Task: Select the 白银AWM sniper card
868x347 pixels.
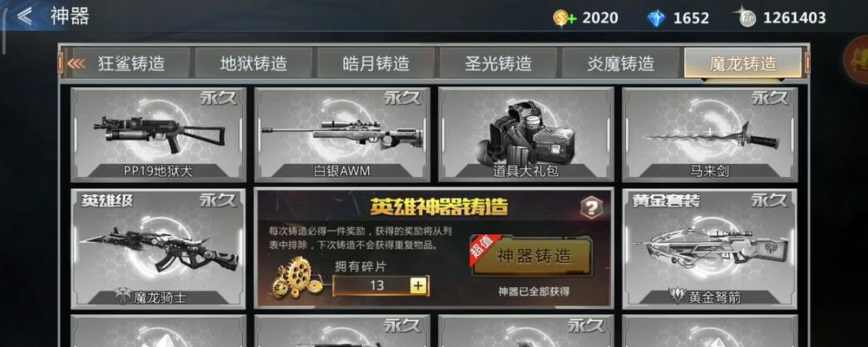Action: tap(342, 134)
